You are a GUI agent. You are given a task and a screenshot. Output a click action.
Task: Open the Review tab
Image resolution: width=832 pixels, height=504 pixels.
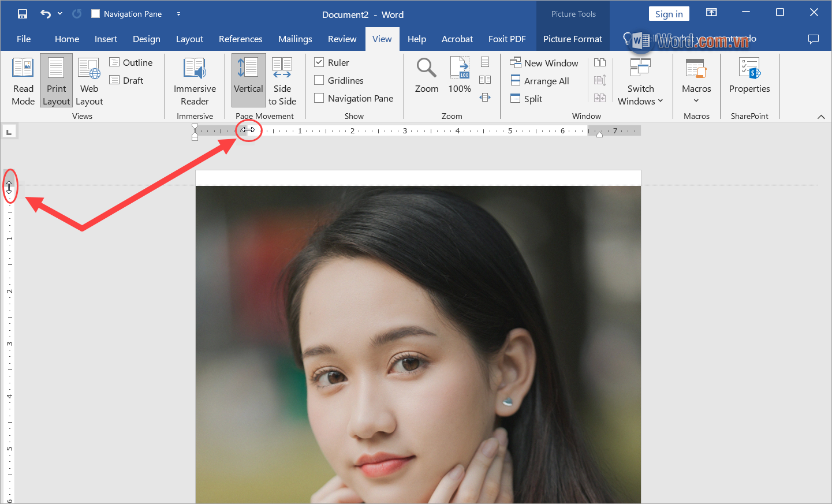[342, 39]
